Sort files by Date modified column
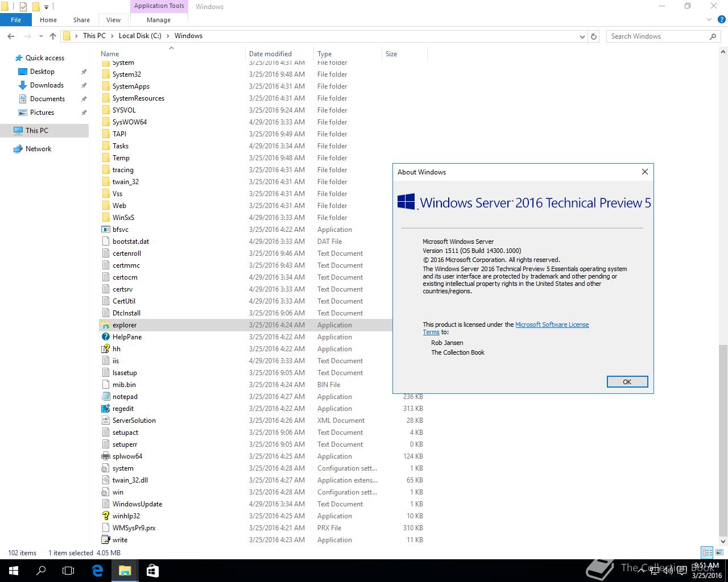Viewport: 728px width, 582px height. click(279, 54)
